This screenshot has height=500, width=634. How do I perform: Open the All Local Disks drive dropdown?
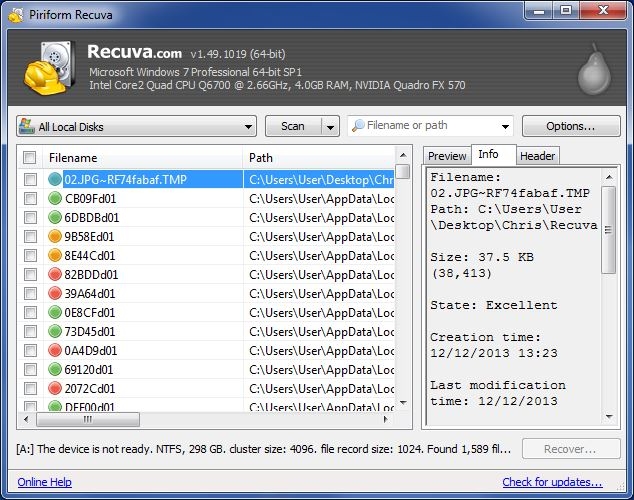pyautogui.click(x=248, y=127)
